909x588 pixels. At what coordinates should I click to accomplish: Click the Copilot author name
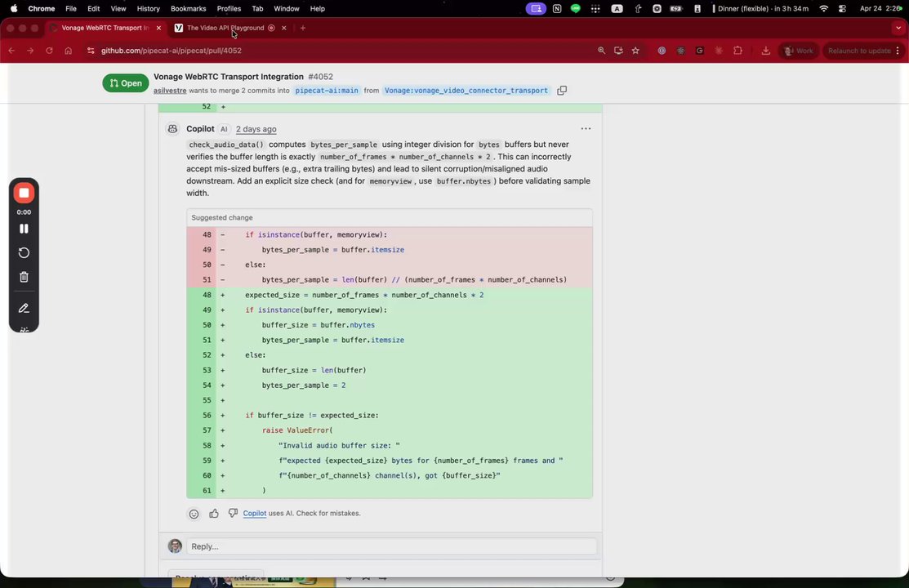[200, 129]
